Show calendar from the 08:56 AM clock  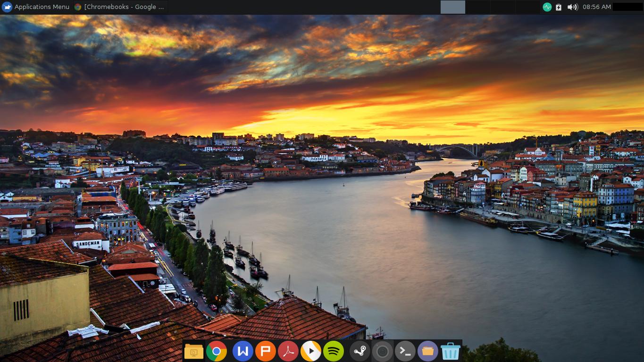597,7
